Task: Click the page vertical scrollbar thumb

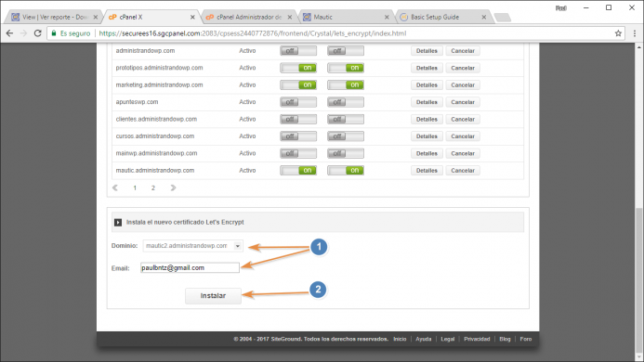Action: 639,280
